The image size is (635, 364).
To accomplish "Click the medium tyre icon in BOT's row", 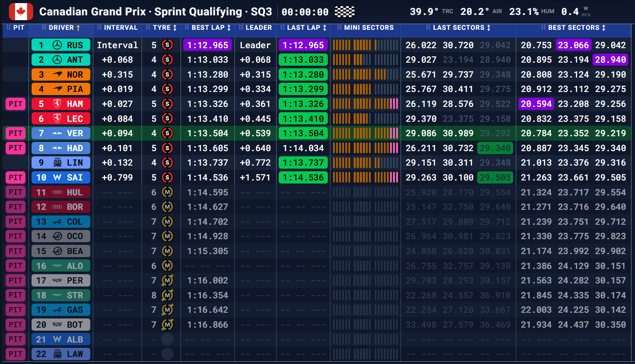I will [167, 325].
